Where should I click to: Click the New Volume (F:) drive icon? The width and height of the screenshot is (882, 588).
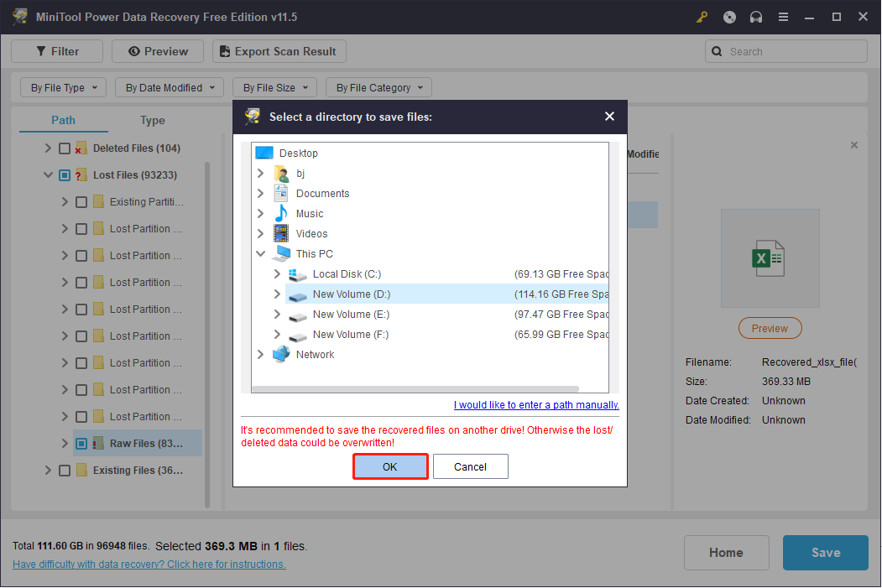pos(297,336)
